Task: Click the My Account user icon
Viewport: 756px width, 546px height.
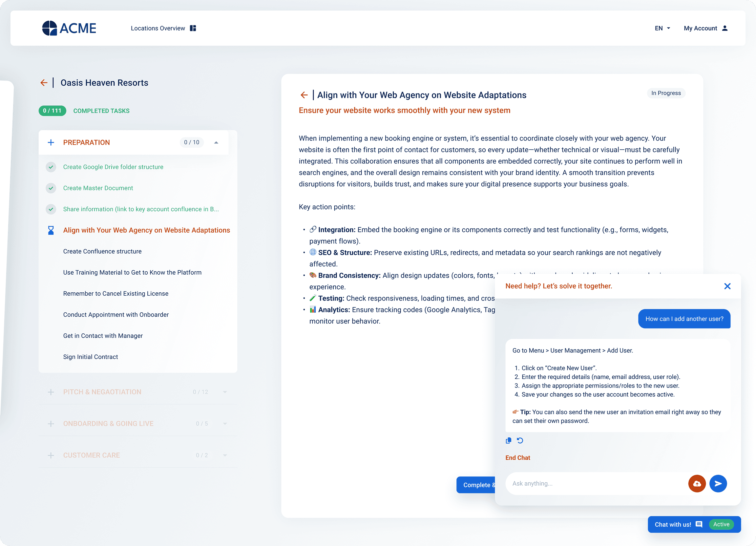Action: (x=725, y=28)
